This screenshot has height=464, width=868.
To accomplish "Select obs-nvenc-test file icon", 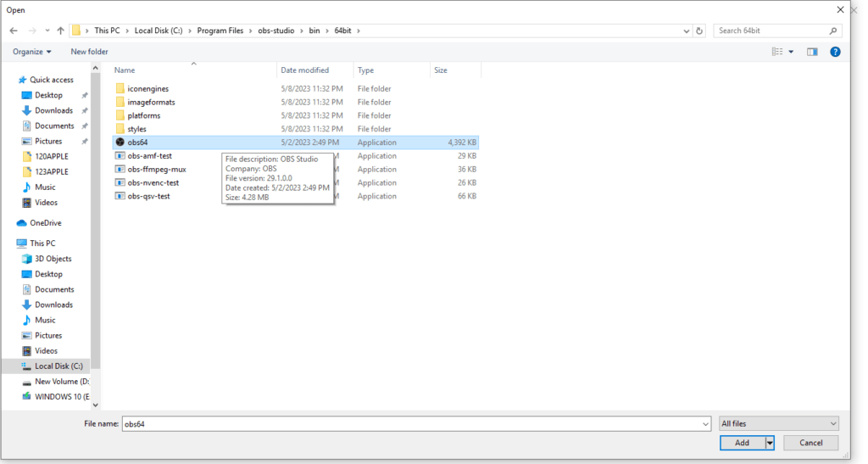I will pyautogui.click(x=120, y=182).
